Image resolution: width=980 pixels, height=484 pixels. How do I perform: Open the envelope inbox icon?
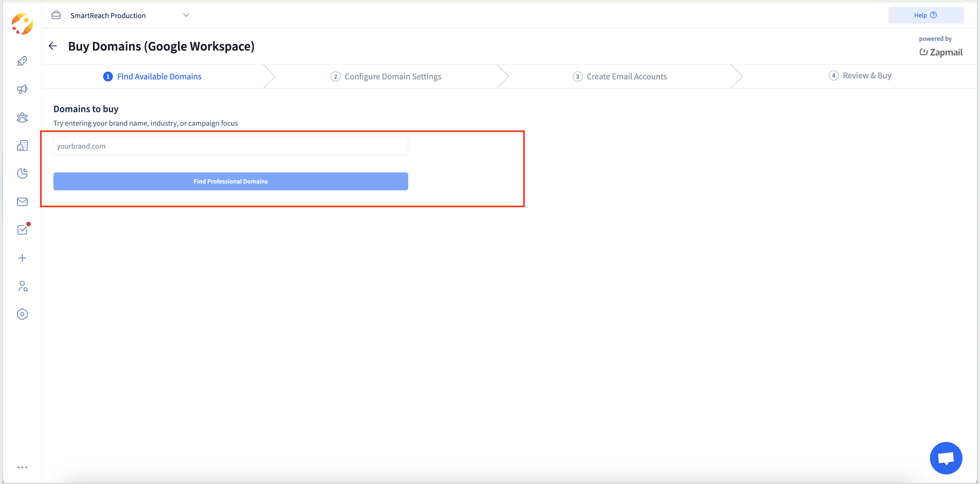coord(22,202)
